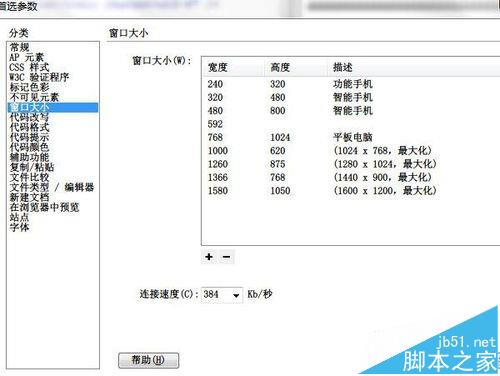Screen dimensions: 500x376
Task: Select the (1280 x 1024, 最大化) description
Action: (x=385, y=164)
